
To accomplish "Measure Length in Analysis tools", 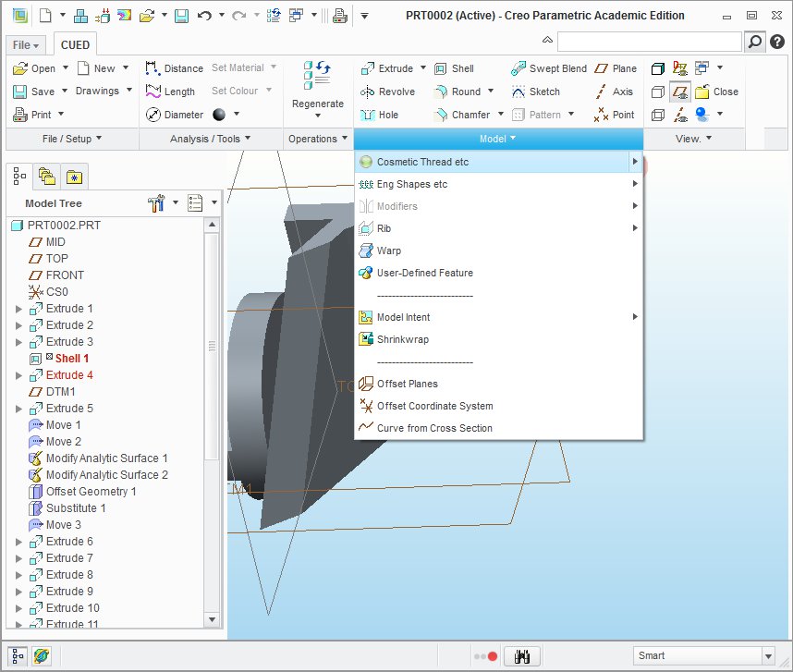I will coord(170,92).
